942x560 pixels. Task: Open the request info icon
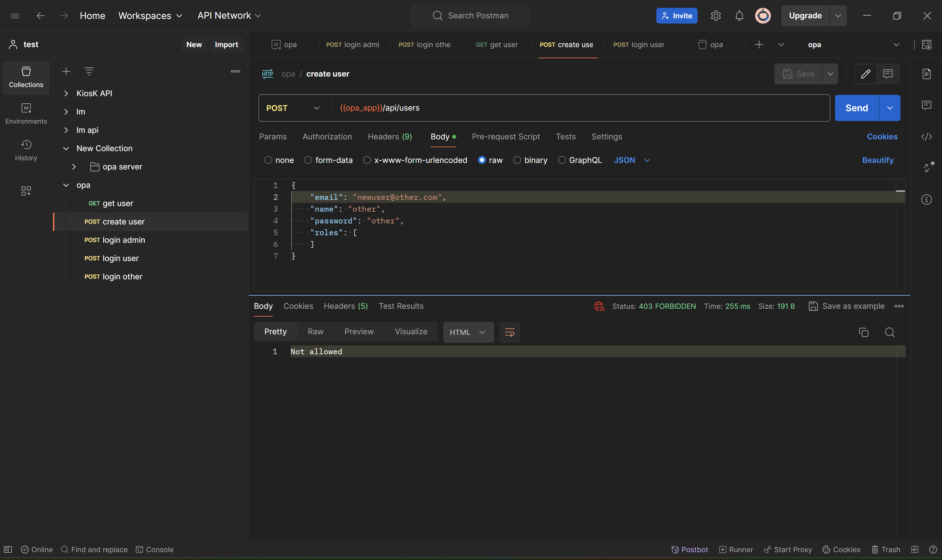click(926, 200)
